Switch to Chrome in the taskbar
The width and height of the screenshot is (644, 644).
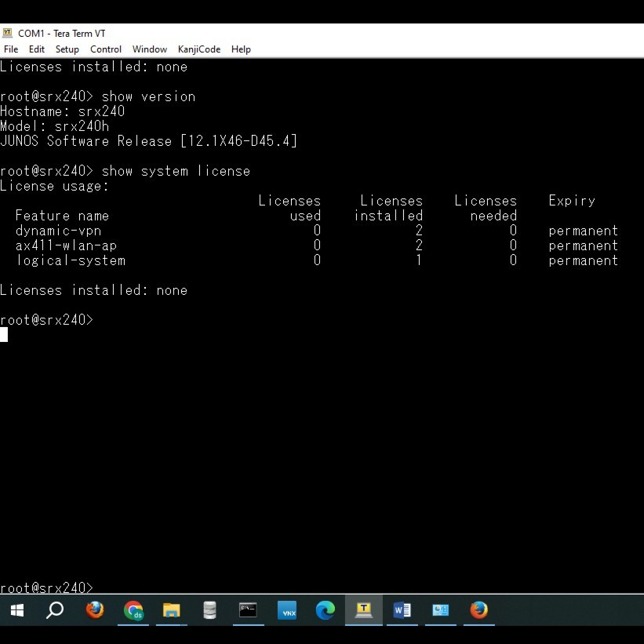coord(133,610)
